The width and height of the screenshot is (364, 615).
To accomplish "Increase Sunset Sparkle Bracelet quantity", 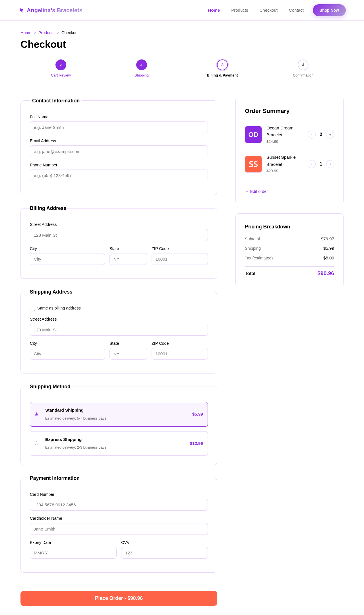I will 330,164.
